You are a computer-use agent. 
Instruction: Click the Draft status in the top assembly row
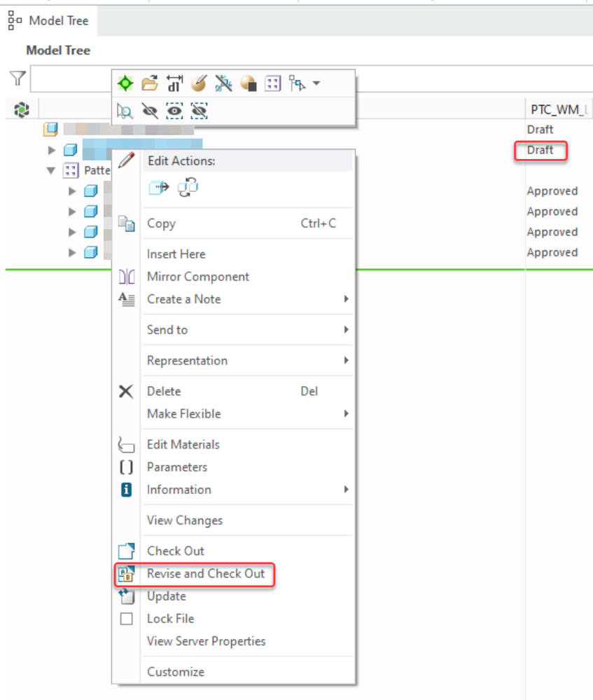[540, 130]
